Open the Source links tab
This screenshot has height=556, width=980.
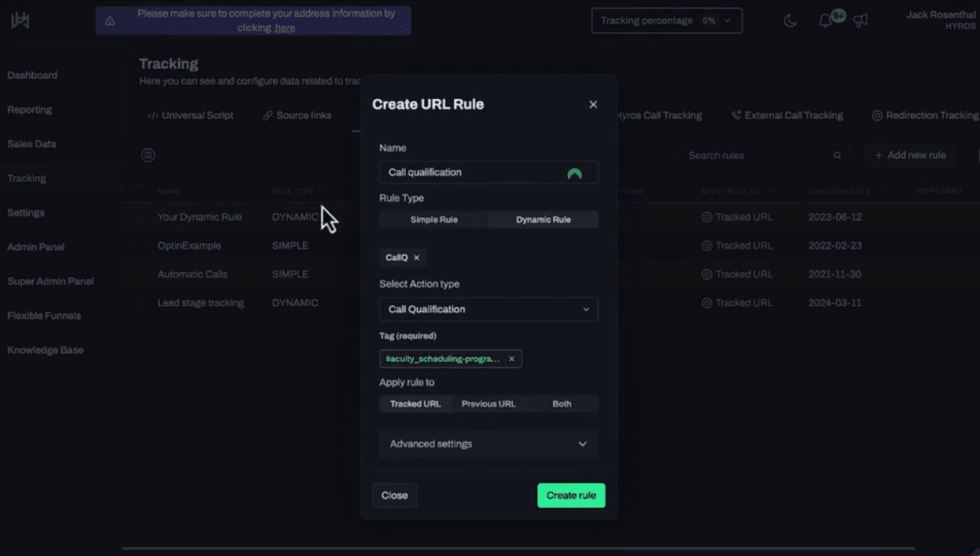(x=297, y=116)
